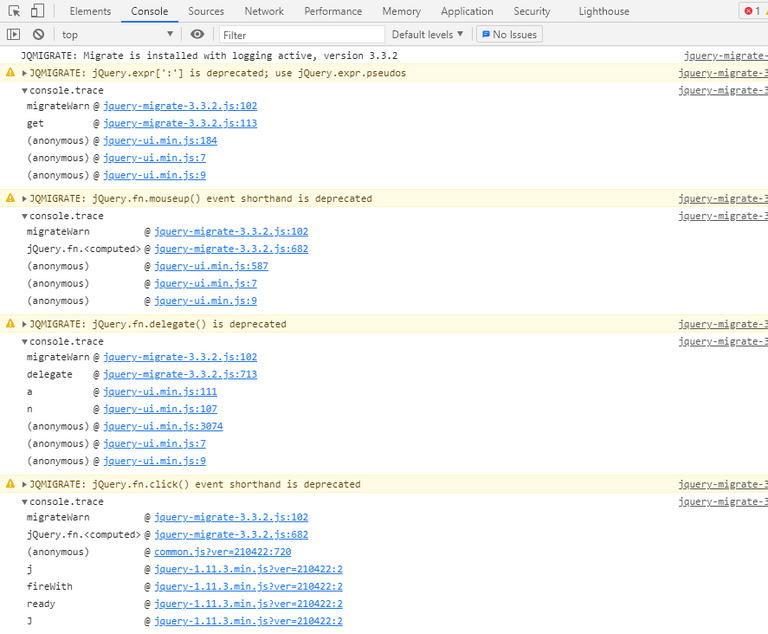768x634 pixels.
Task: Open source link right of mouseup() warning
Action: pos(723,198)
